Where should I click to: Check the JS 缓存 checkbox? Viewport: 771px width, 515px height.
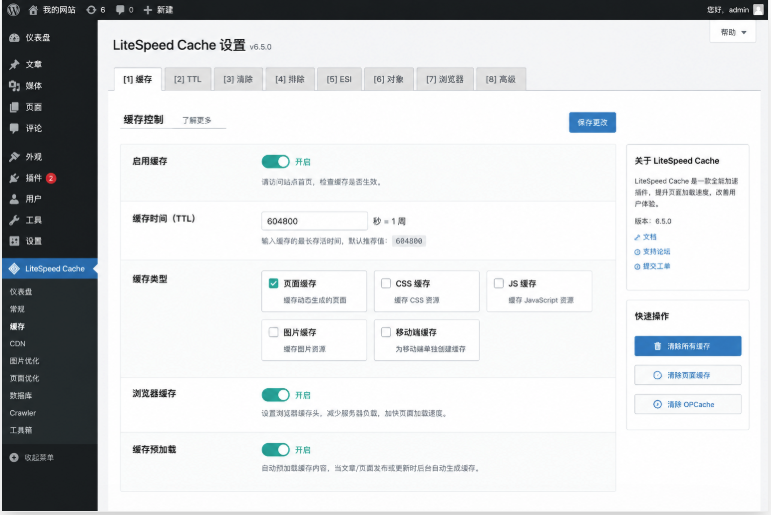coord(499,283)
